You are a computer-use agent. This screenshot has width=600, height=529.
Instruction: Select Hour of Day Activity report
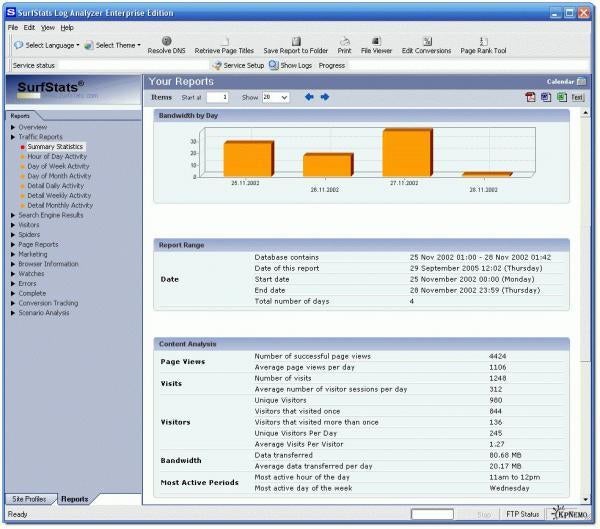click(x=57, y=156)
